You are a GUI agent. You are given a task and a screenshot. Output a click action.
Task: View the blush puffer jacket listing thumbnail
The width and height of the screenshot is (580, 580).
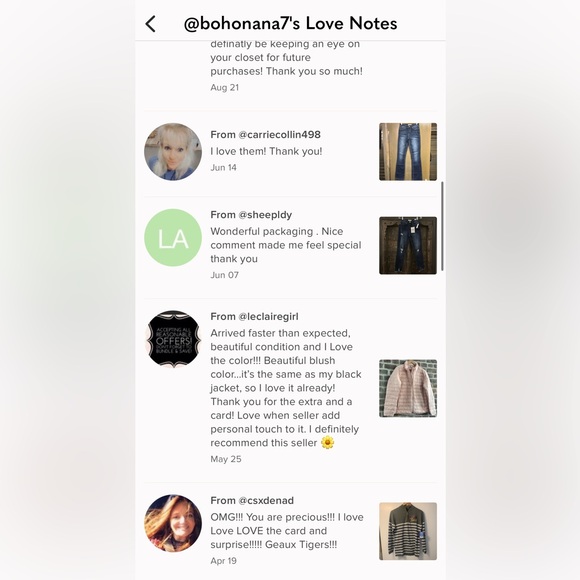tap(408, 388)
